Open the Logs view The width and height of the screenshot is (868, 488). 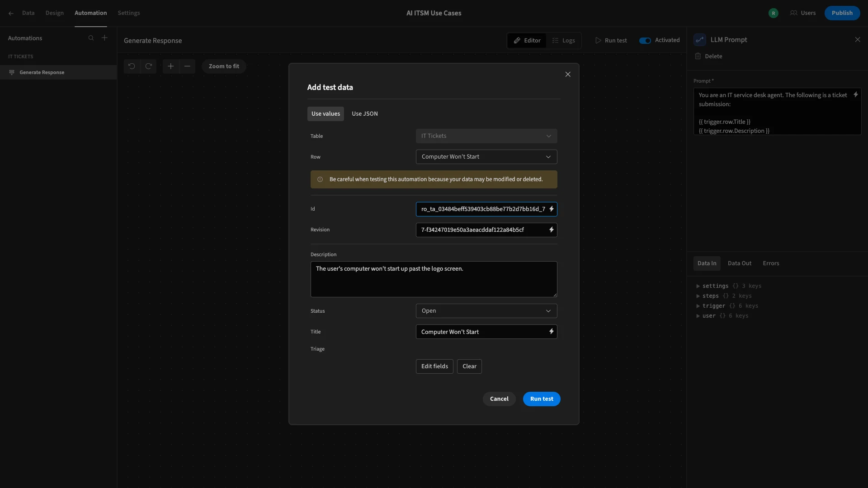point(564,41)
